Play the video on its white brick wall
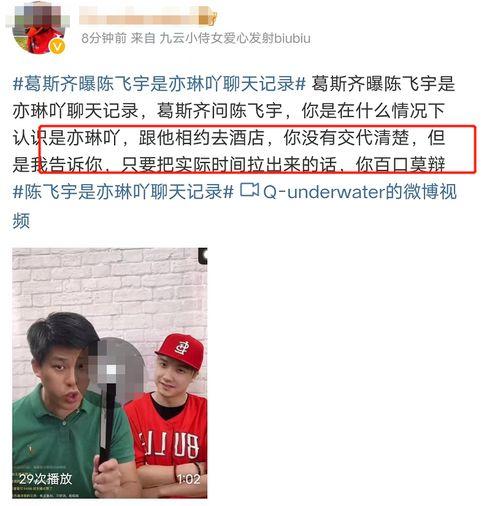This screenshot has height=506, width=500. coord(110,373)
